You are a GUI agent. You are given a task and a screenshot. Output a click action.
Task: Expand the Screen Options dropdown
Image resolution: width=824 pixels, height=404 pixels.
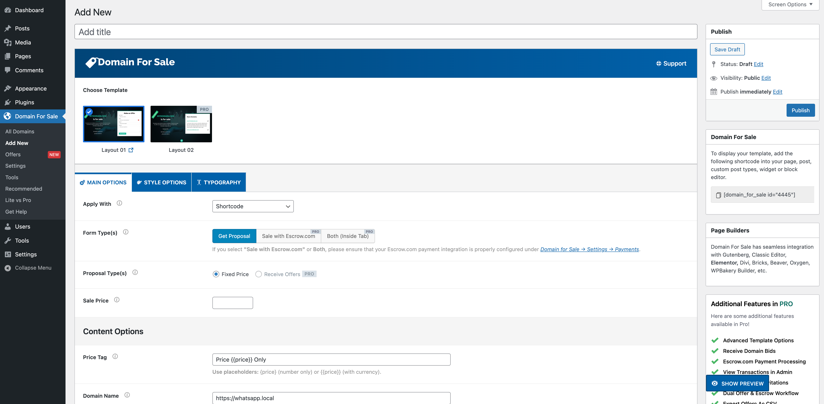pyautogui.click(x=790, y=4)
